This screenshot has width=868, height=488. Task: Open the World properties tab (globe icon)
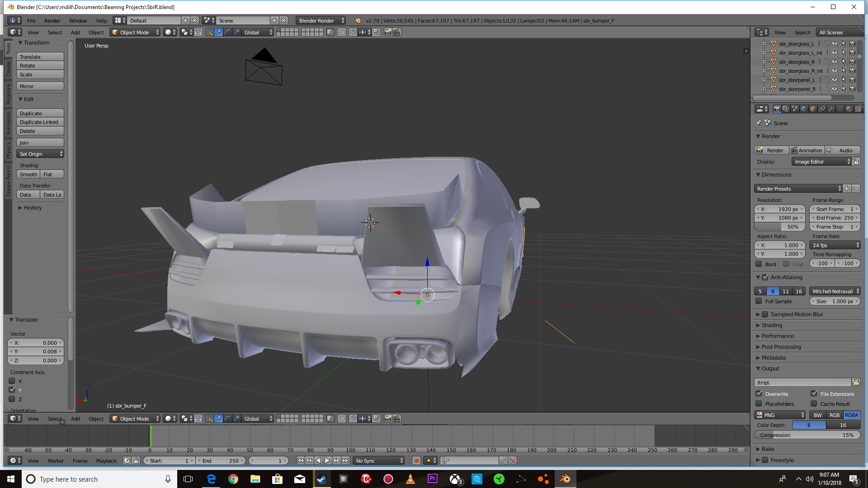point(804,109)
